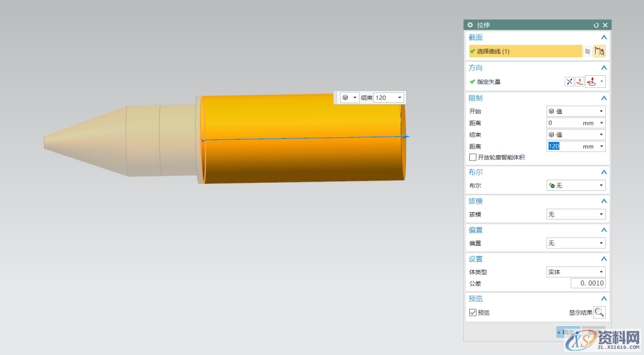The width and height of the screenshot is (644, 355).
Task: Click the curve selection icon beside 选择曲线
Action: tap(599, 51)
